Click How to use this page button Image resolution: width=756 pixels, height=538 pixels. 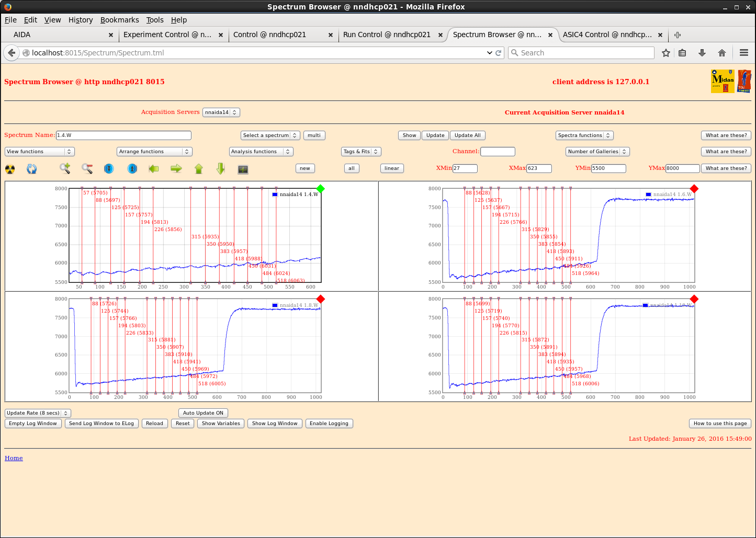pos(720,423)
